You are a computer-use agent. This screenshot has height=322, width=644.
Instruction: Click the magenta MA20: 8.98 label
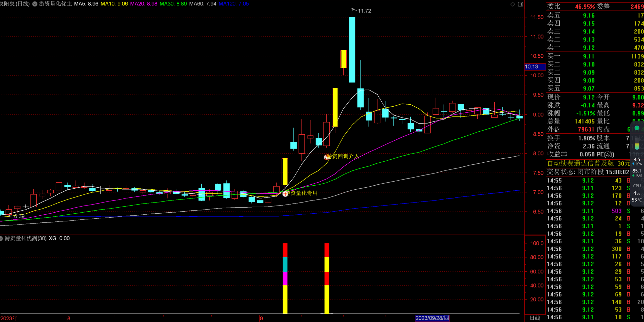144,4
